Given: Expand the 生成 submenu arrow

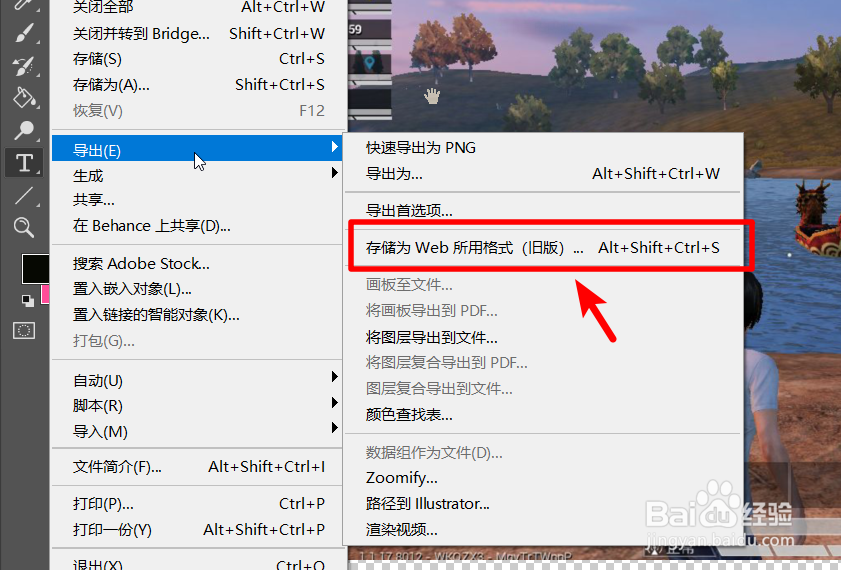Looking at the screenshot, I should pos(335,173).
